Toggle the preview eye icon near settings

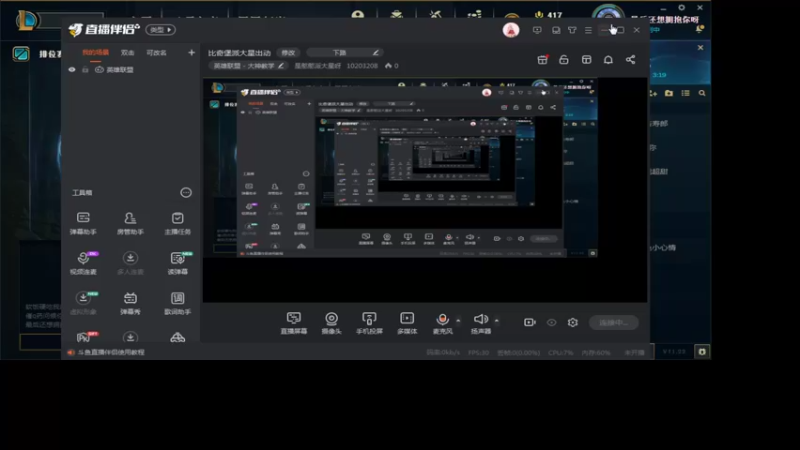pos(552,322)
